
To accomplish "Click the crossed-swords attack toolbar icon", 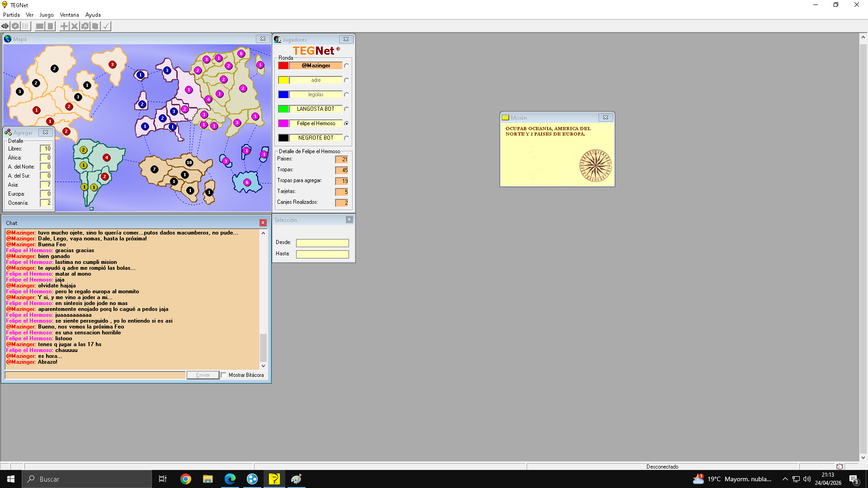I will [x=75, y=26].
